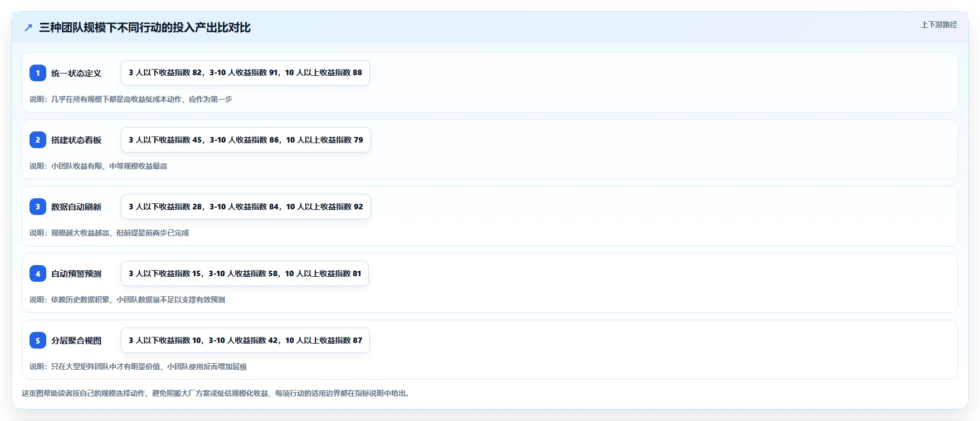Click the step 5 number badge
Viewport: 980px width, 421px height.
coord(38,340)
